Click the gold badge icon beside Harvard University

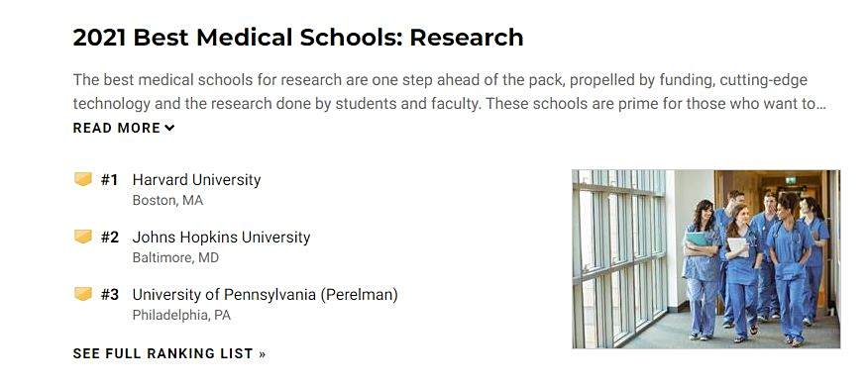83,179
